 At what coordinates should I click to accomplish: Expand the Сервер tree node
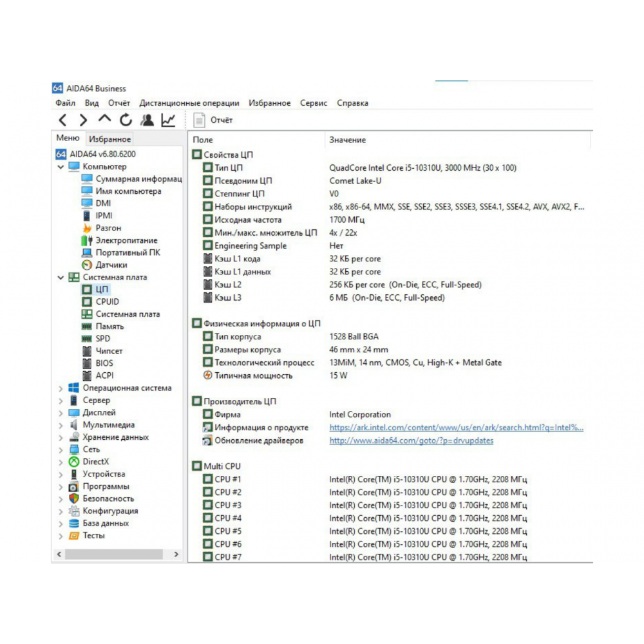pos(61,401)
